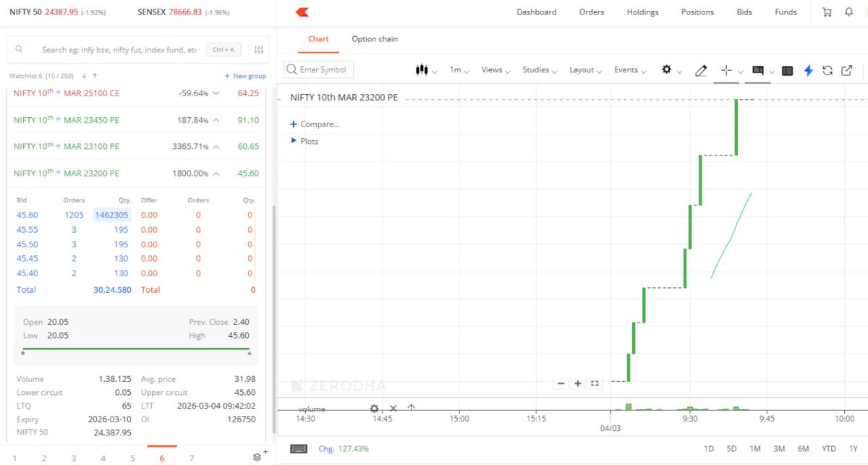Sort watchlist descending arrow
The image size is (868, 465).
pos(84,76)
